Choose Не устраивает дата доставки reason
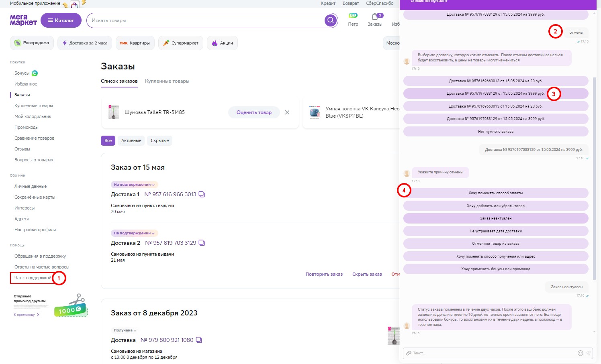 pos(496,231)
